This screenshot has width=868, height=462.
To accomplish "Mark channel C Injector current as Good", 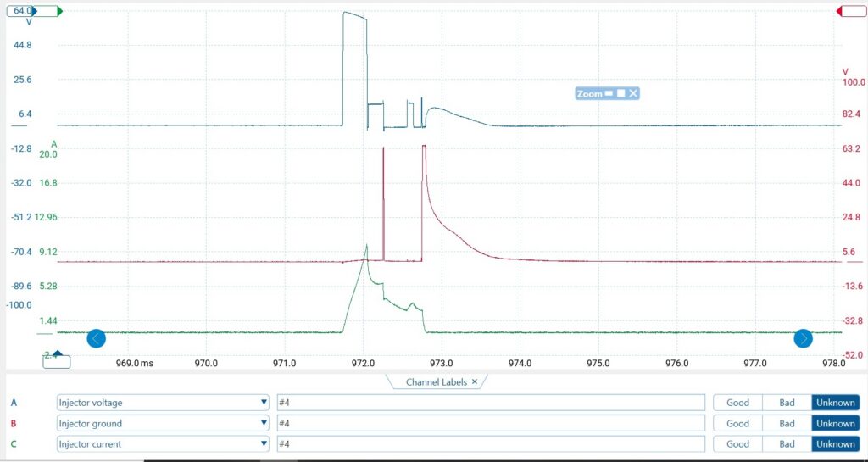I will pyautogui.click(x=737, y=443).
